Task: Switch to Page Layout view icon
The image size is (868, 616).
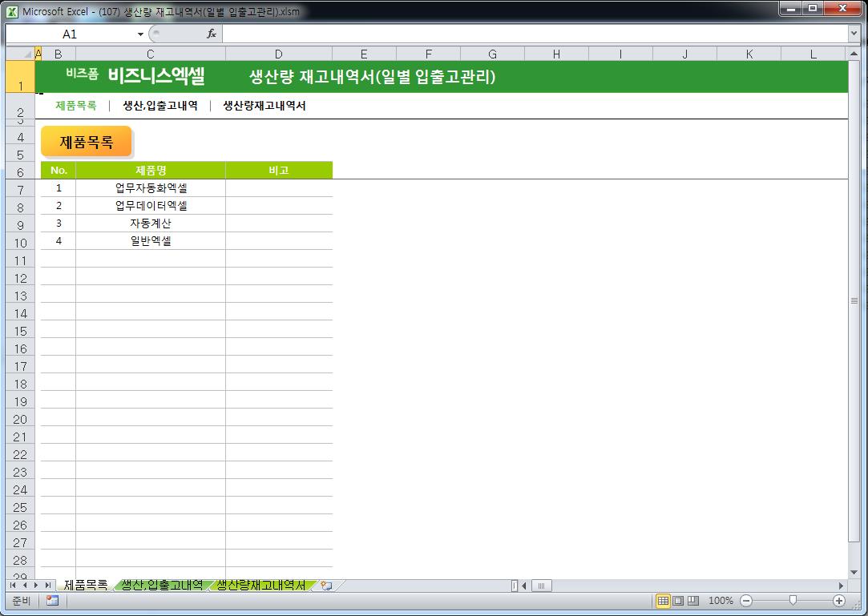Action: 678,601
